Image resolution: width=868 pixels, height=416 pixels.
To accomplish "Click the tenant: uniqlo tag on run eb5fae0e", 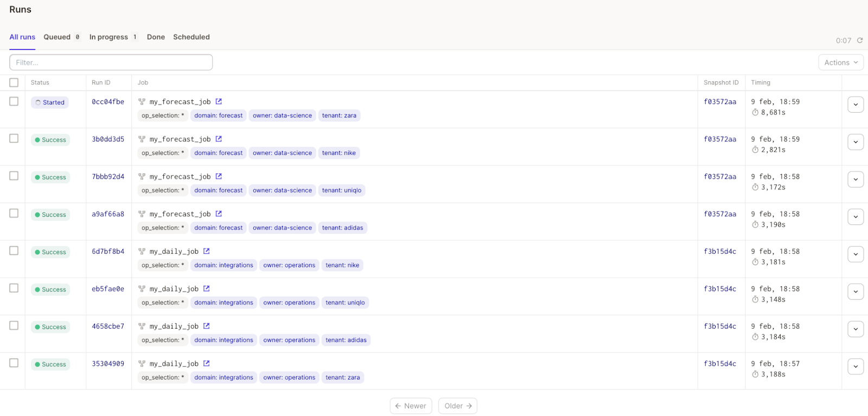I will click(345, 303).
